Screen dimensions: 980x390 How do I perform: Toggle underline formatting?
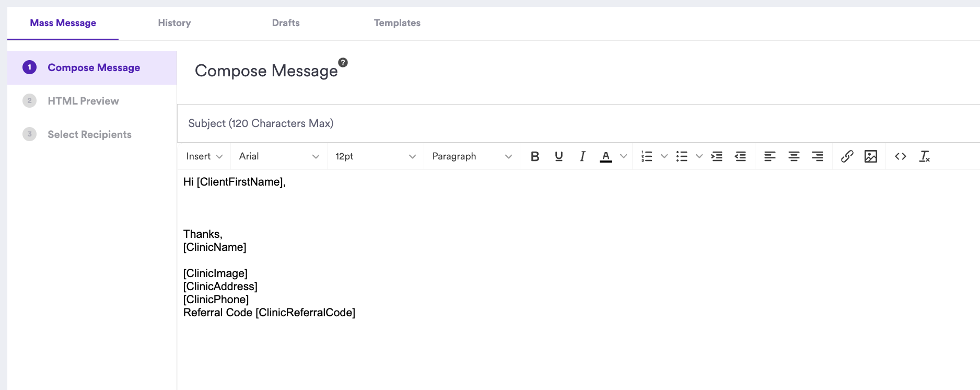[x=559, y=156]
